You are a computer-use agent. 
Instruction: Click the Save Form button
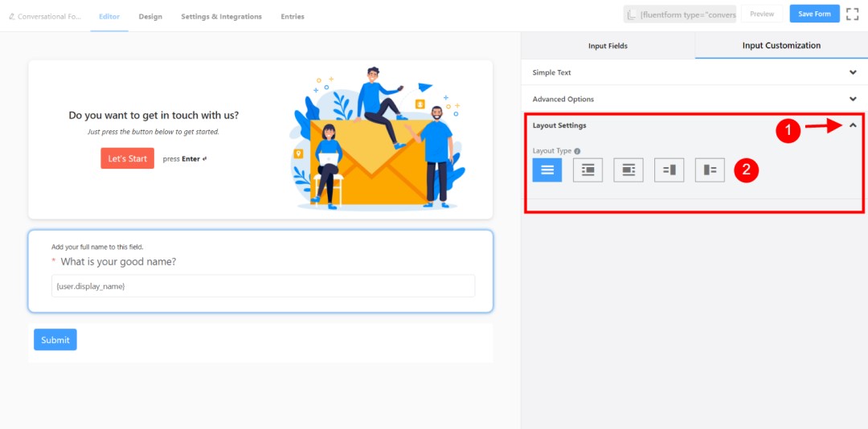(x=814, y=14)
